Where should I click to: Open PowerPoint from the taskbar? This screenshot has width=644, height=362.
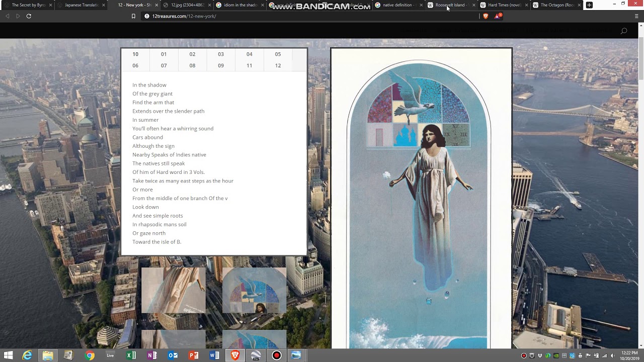tap(193, 355)
